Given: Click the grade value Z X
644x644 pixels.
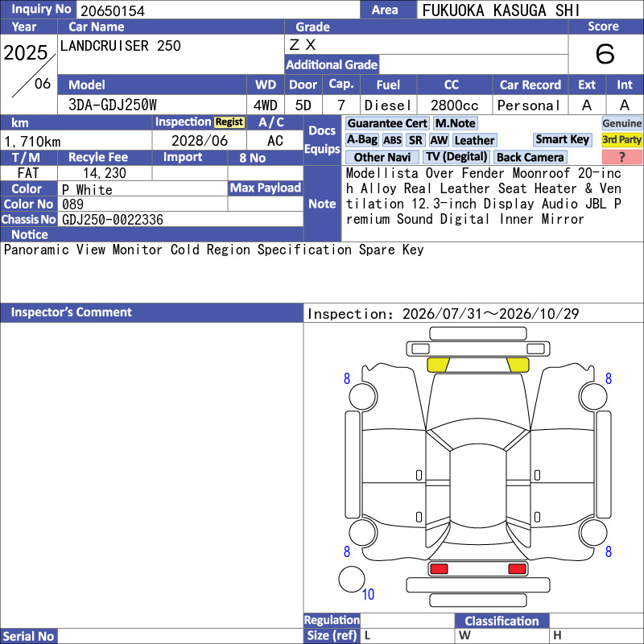Looking at the screenshot, I should click(x=303, y=45).
